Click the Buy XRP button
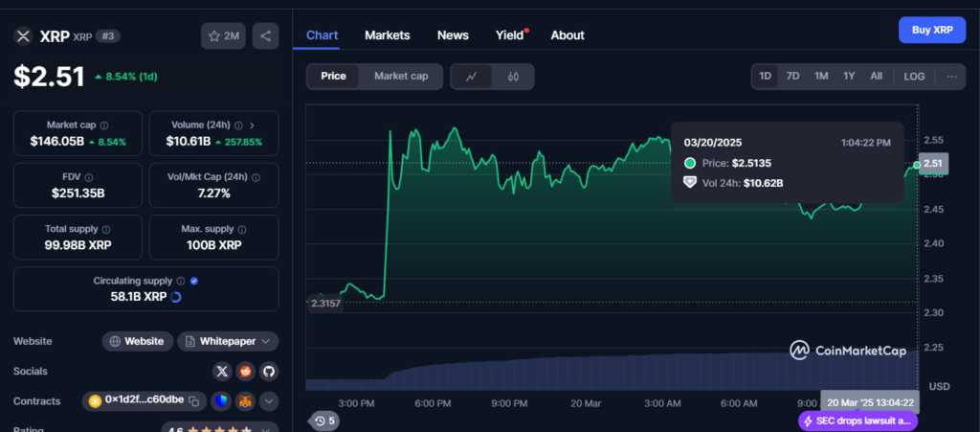This screenshot has height=432, width=980. 932,30
